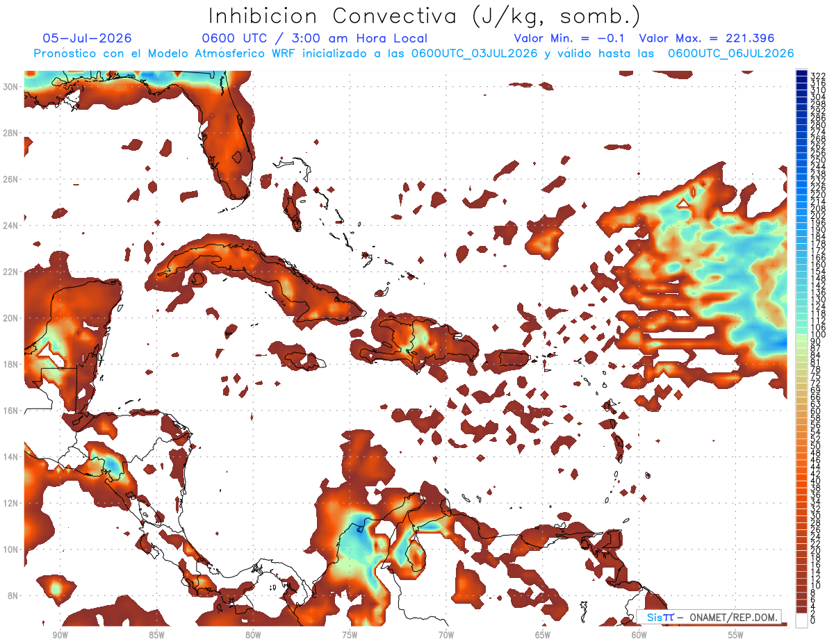Click the '0600 UTC / 3:00 am Hora Local' text
The width and height of the screenshot is (834, 644).
[x=315, y=38]
